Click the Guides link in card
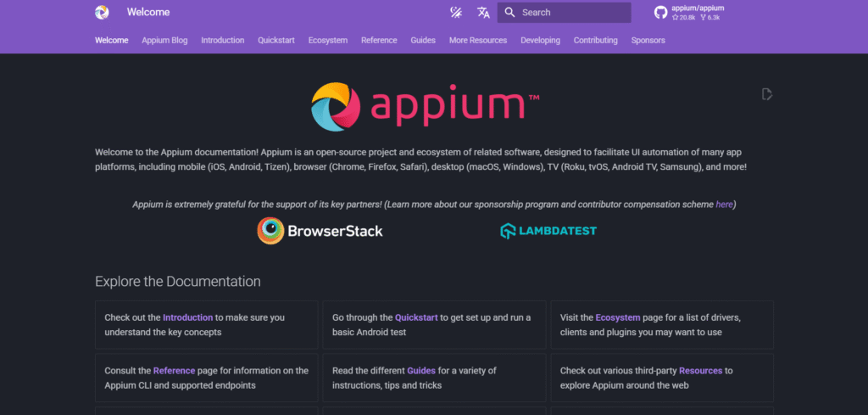Viewport: 868px width, 415px height. click(421, 371)
